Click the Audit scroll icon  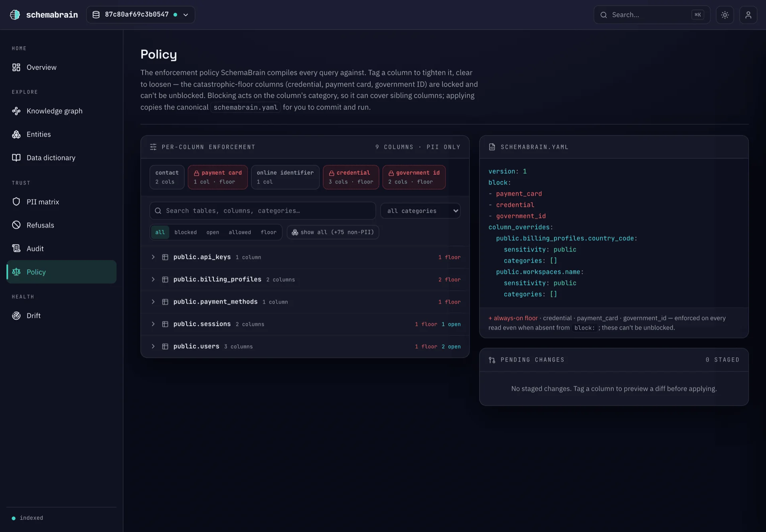[x=16, y=249]
